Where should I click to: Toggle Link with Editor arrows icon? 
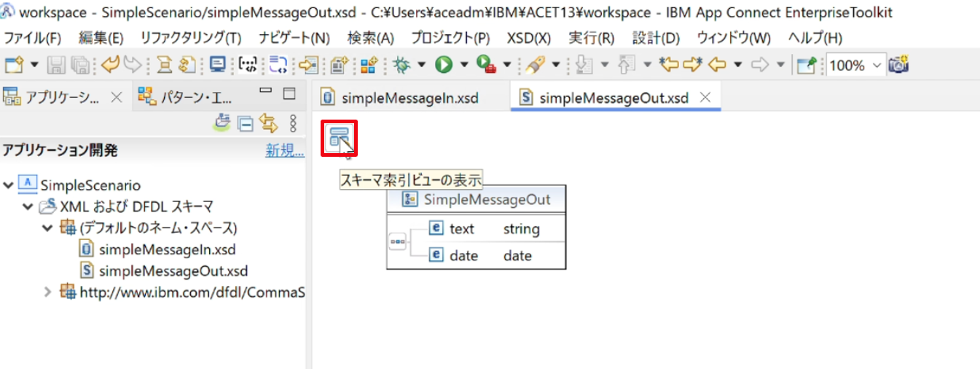click(267, 123)
